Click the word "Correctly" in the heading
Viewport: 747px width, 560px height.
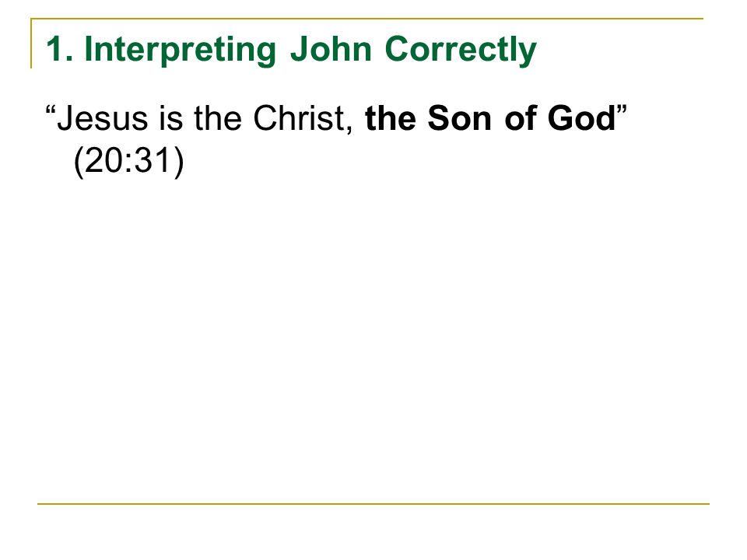(x=461, y=51)
